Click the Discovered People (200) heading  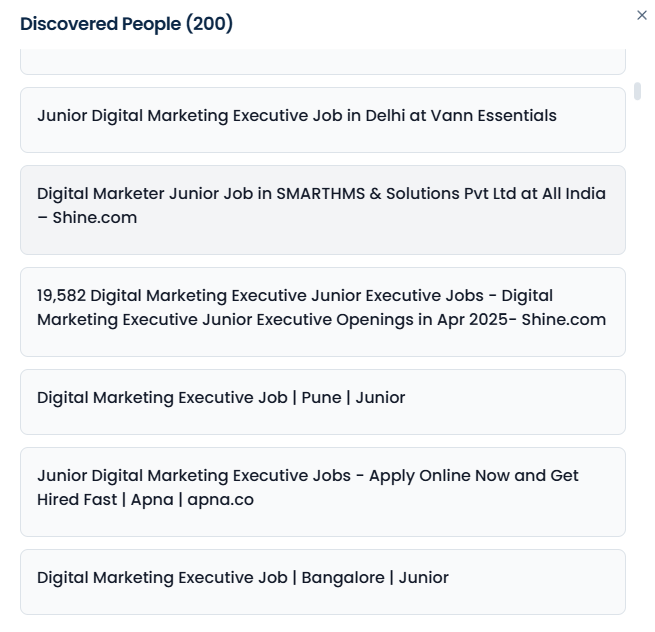click(x=126, y=24)
